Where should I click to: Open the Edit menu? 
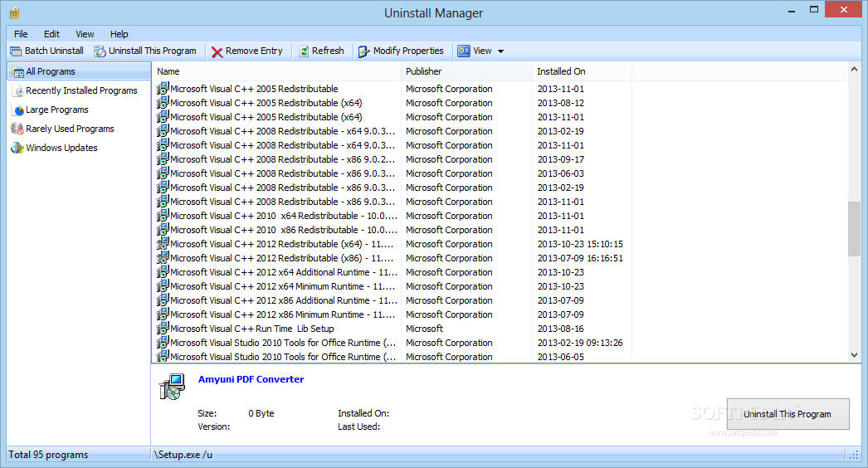pyautogui.click(x=51, y=34)
